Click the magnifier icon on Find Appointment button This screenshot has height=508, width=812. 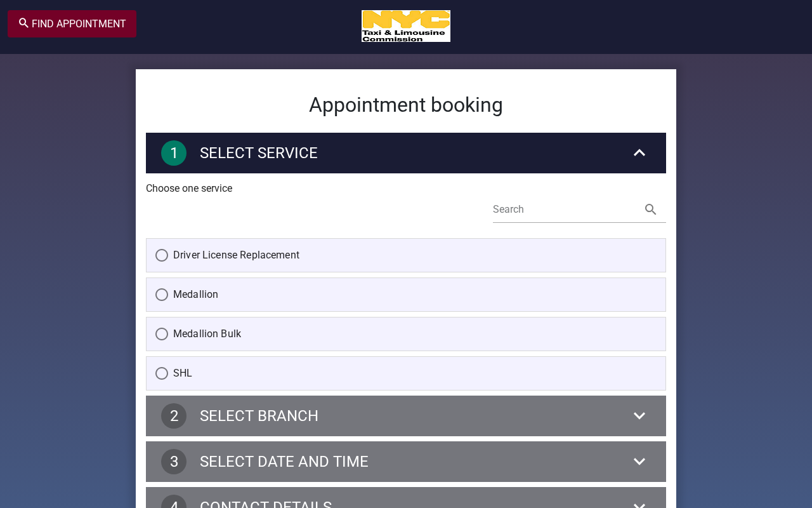23,23
